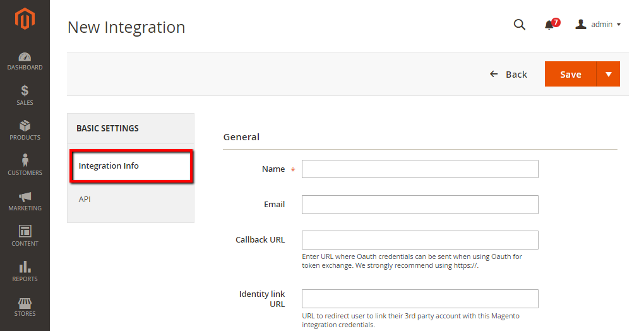Open the Dashboard gauge icon

(25, 57)
